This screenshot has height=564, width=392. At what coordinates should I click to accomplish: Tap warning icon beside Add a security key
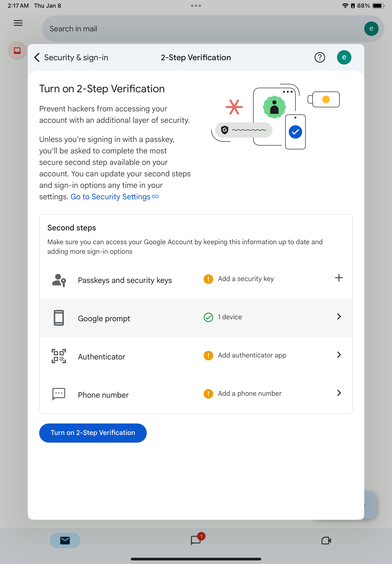208,279
